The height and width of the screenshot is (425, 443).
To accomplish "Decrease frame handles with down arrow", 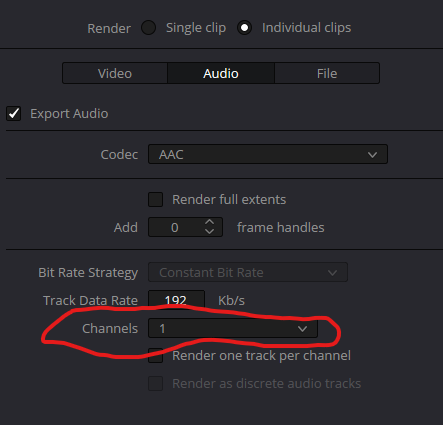I will 209,232.
